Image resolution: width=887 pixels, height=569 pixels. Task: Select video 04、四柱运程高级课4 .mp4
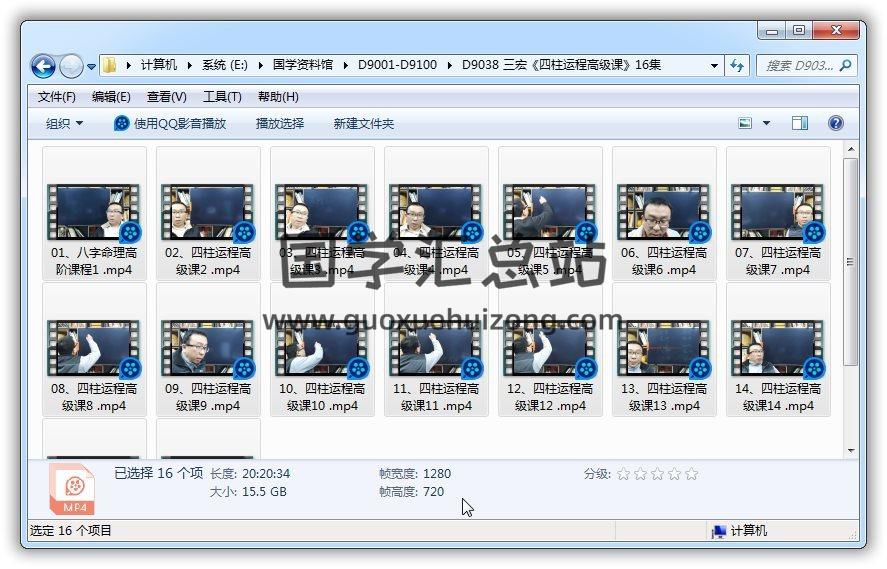pos(436,213)
